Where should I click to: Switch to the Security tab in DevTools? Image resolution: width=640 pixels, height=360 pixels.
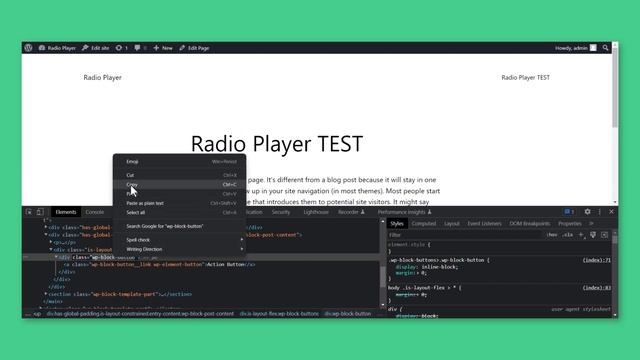(x=281, y=212)
